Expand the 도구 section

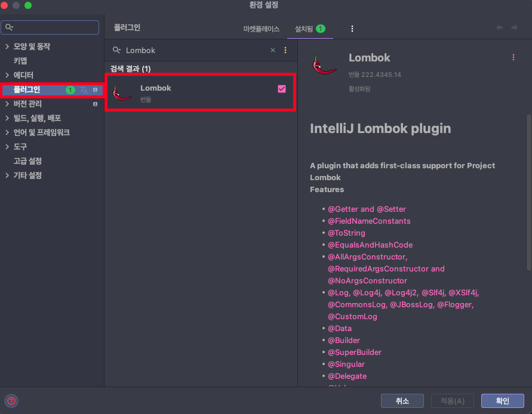[x=7, y=147]
